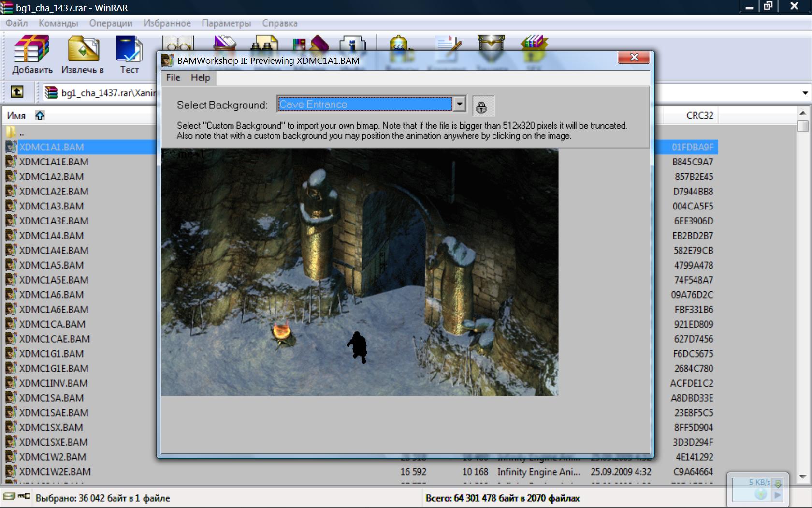Select file XDMC1G1.BAM

pos(51,354)
